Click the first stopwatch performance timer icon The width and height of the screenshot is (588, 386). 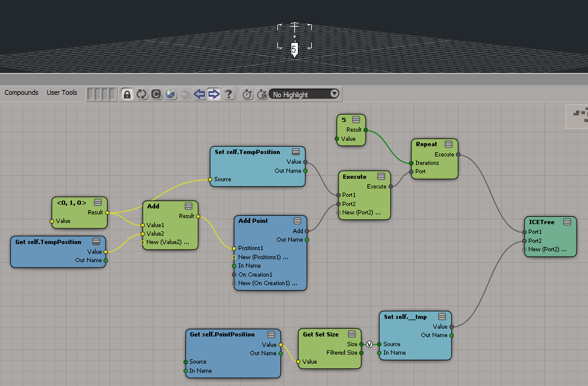(x=247, y=94)
